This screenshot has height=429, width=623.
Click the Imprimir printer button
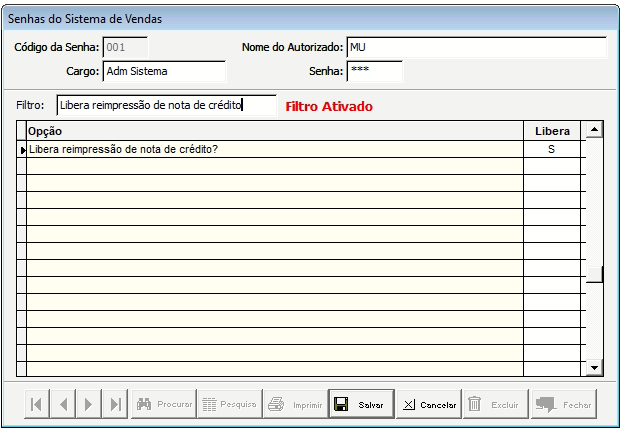[x=295, y=404]
